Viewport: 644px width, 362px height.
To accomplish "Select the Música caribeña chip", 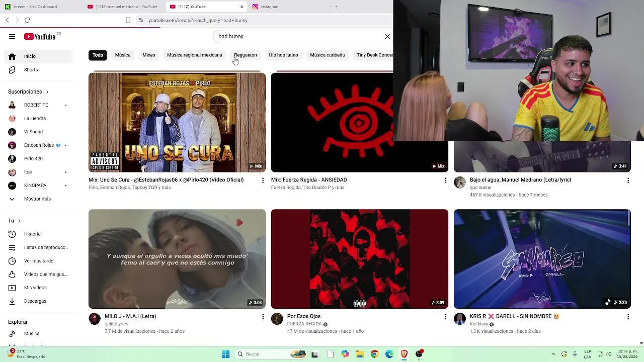I will pyautogui.click(x=328, y=55).
